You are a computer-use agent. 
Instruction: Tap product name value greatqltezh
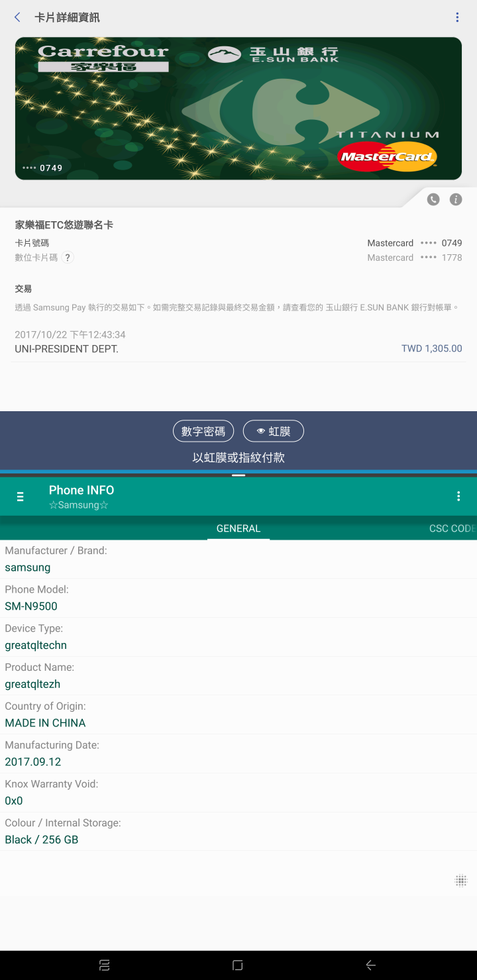32,684
